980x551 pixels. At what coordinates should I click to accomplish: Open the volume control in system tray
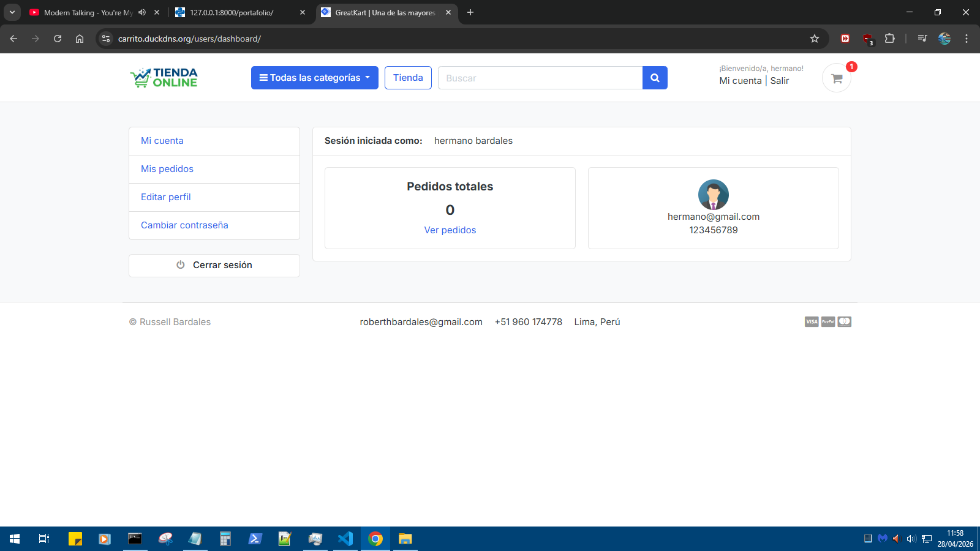coord(911,539)
